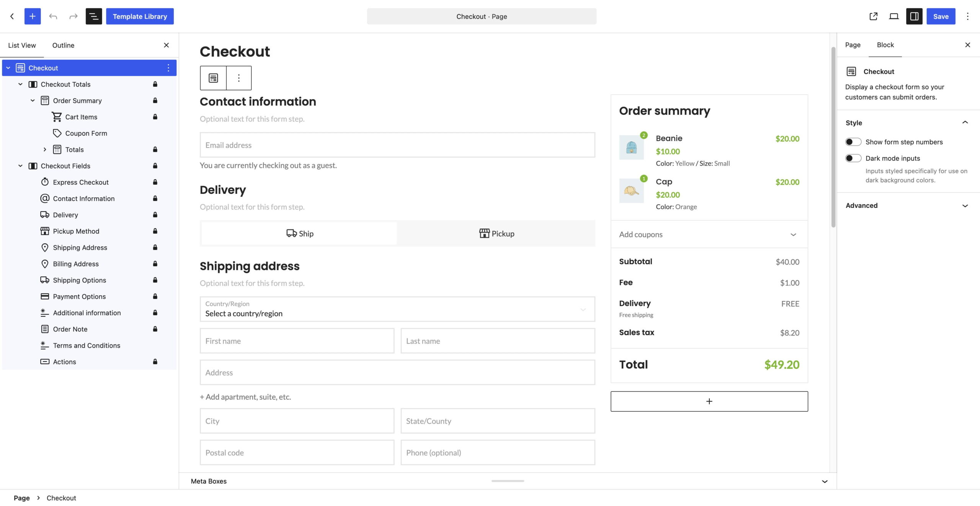Select Terms and Conditions in the tree
Image resolution: width=980 pixels, height=506 pixels.
(87, 345)
